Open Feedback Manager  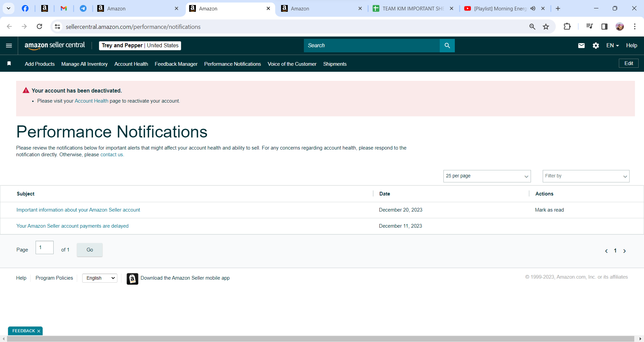176,64
